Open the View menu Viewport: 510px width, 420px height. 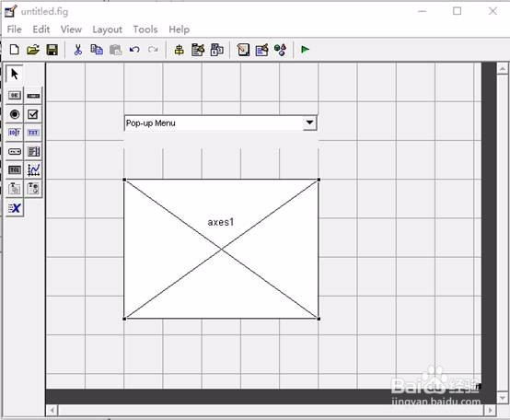(71, 29)
